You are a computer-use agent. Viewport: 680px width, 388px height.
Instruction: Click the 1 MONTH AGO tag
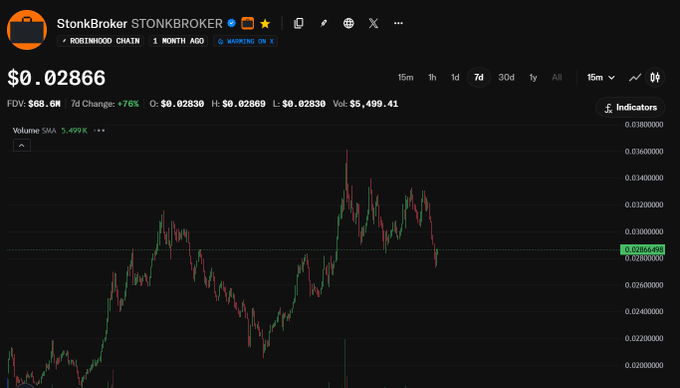coord(178,41)
